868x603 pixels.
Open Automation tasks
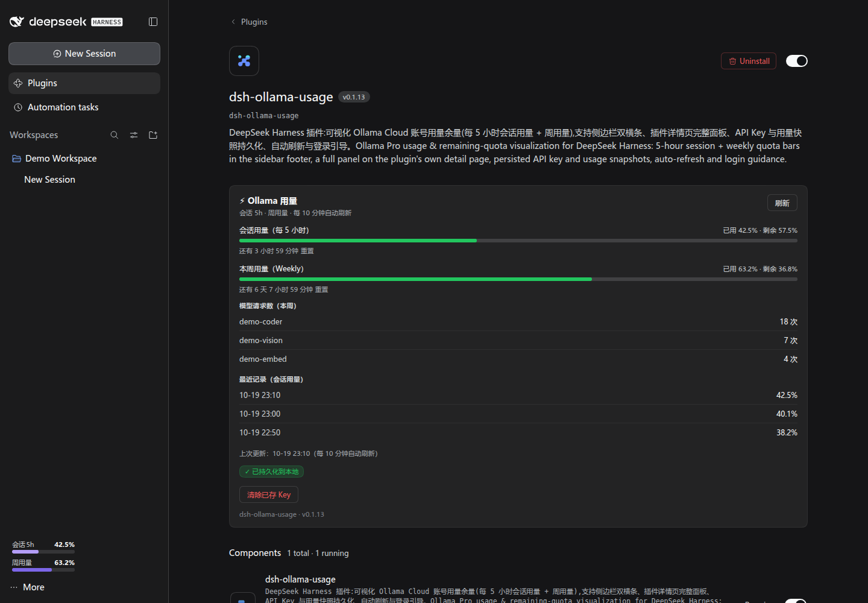pyautogui.click(x=84, y=107)
